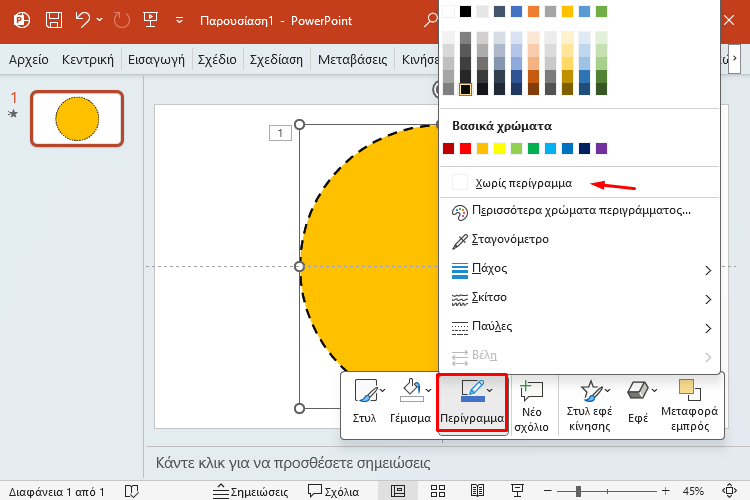Click Μεταφορά εμπρός bring forward

(x=689, y=406)
